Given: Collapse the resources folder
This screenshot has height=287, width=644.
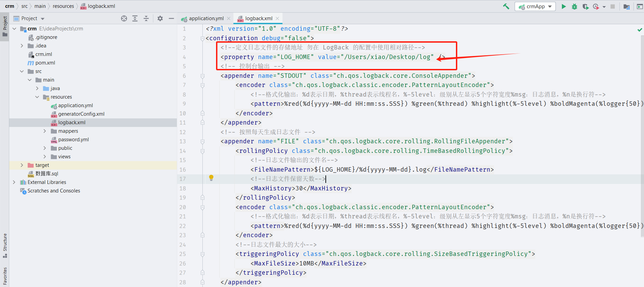Looking at the screenshot, I should pyautogui.click(x=37, y=97).
